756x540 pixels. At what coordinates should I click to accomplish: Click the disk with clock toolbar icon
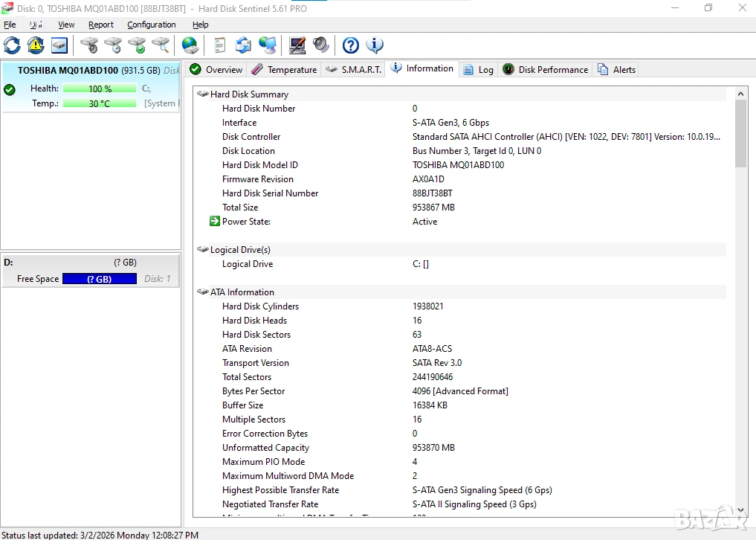113,45
